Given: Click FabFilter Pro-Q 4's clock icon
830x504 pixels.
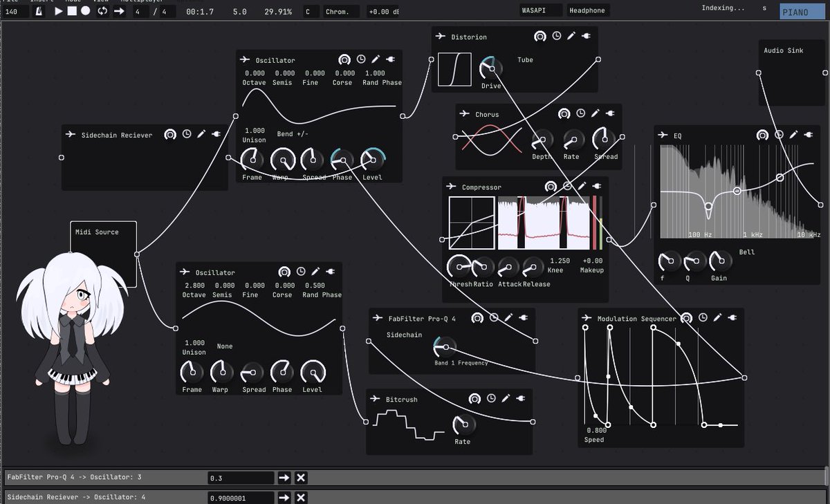Looking at the screenshot, I should tap(494, 317).
